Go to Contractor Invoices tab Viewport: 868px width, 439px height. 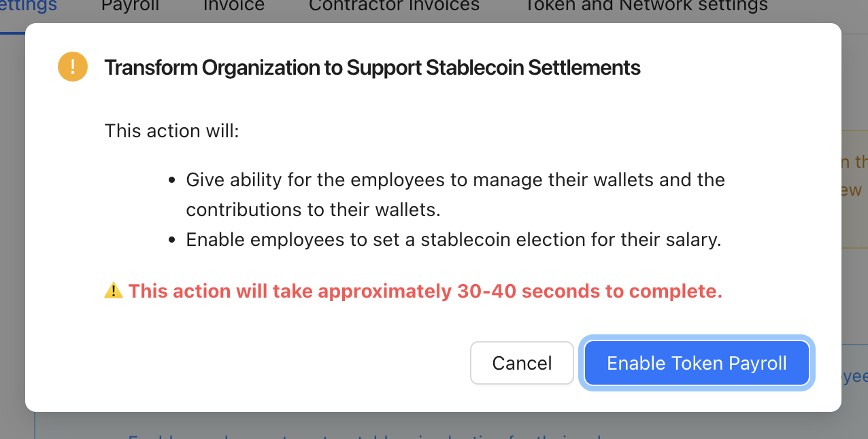[x=394, y=5]
